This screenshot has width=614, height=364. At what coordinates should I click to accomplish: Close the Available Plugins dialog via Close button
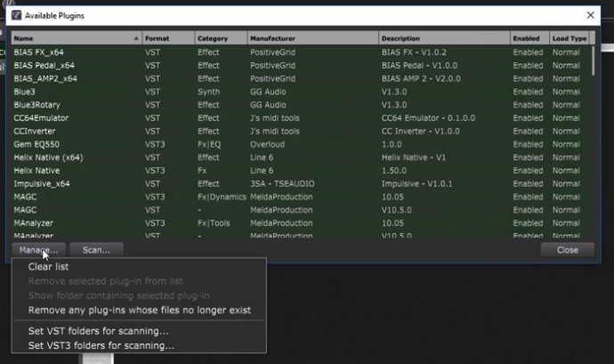coord(568,250)
